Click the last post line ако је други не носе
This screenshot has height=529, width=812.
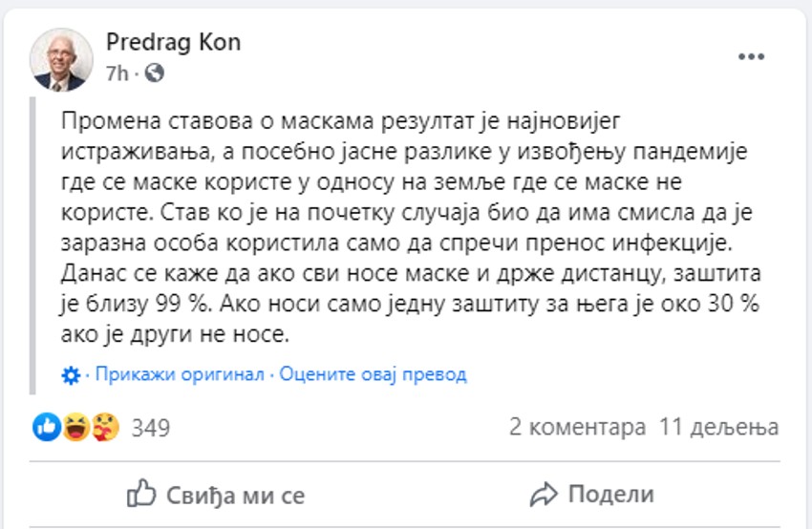point(180,336)
